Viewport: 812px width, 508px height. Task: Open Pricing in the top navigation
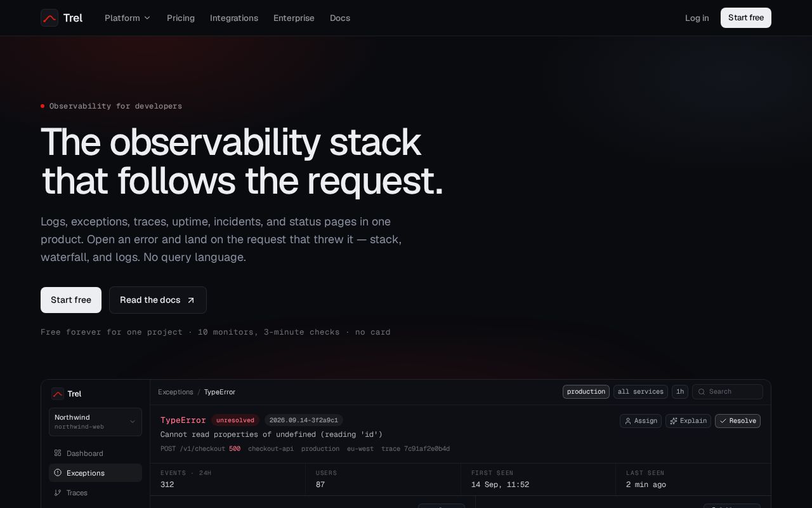coord(181,18)
